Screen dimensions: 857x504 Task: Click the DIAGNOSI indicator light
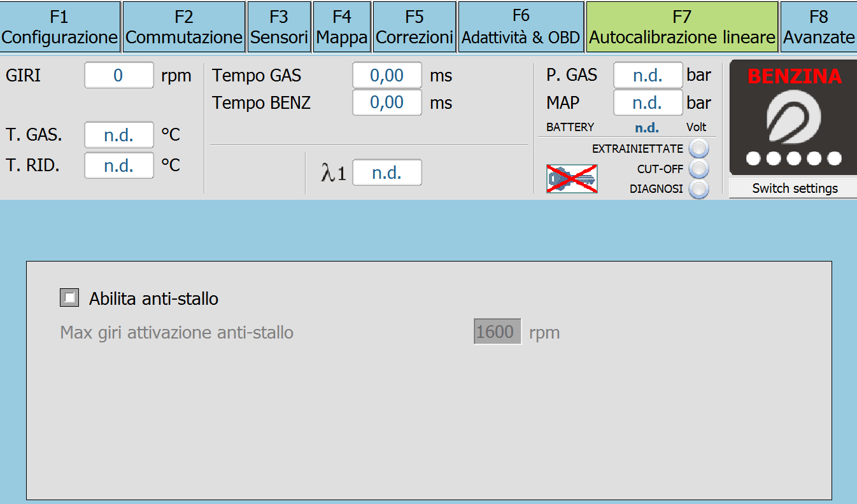coord(699,189)
